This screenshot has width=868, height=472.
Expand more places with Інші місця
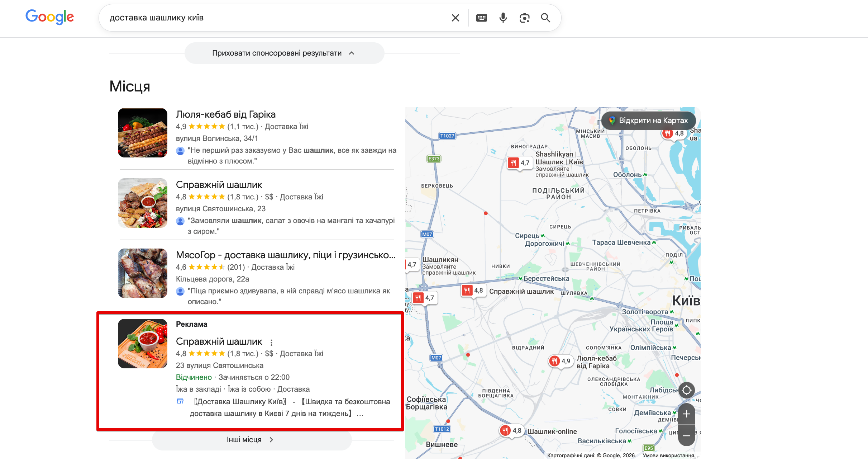tap(252, 440)
